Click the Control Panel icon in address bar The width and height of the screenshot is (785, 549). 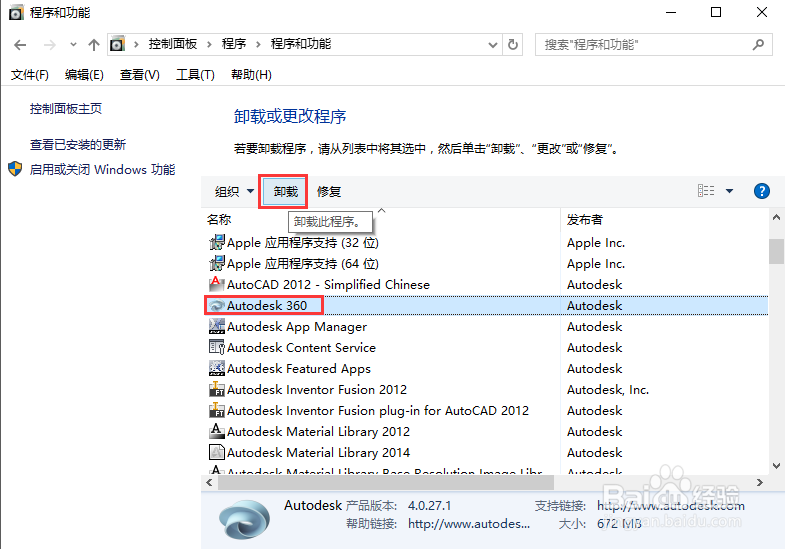click(x=117, y=44)
